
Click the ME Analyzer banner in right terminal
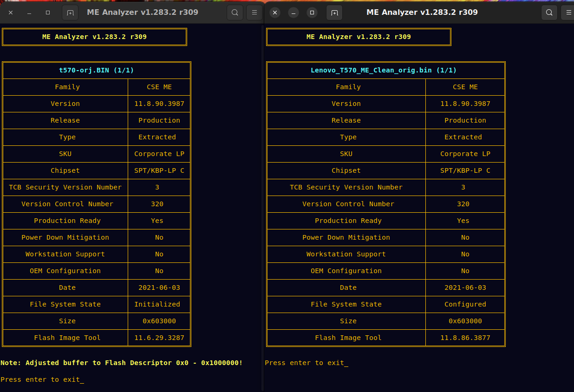coord(359,37)
